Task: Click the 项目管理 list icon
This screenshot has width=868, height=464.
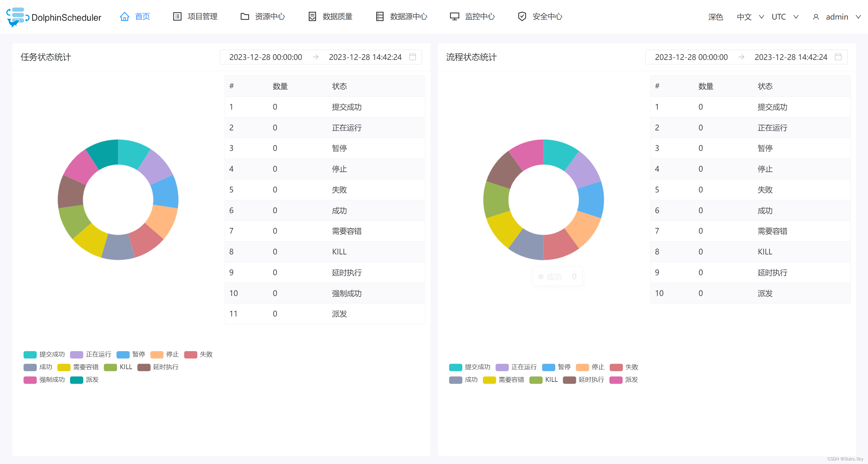Action: [177, 17]
